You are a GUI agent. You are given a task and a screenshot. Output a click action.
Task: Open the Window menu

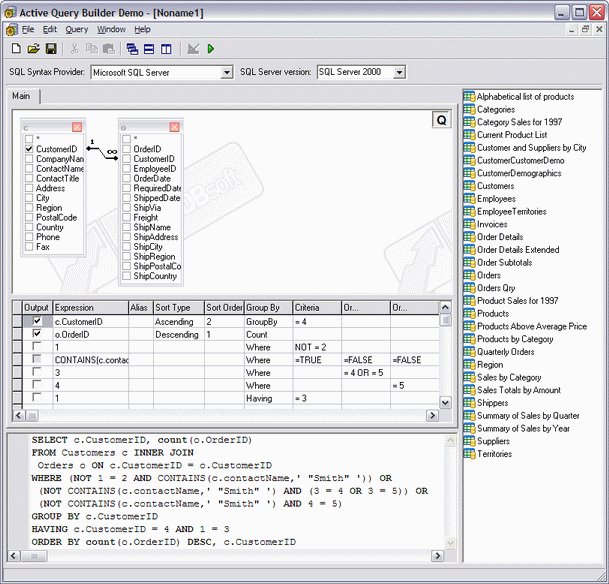tap(111, 30)
